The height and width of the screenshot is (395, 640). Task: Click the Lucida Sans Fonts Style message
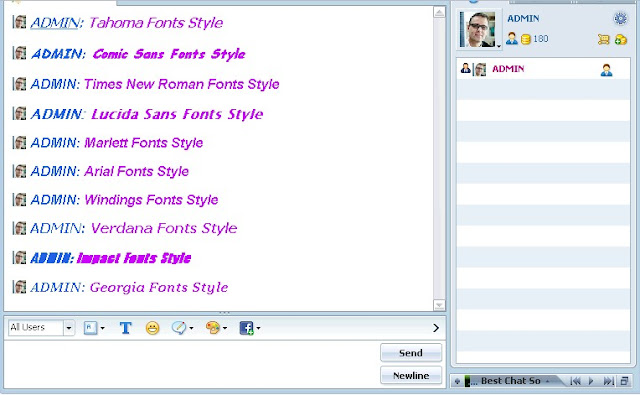point(177,114)
